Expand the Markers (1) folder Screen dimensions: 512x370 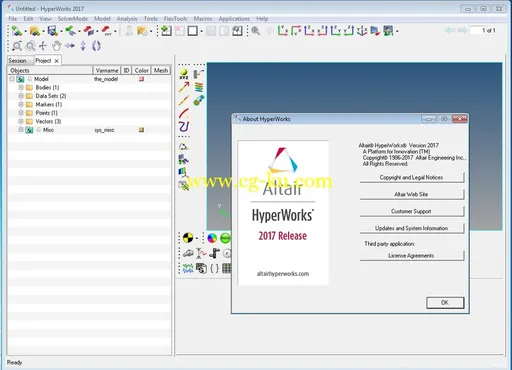click(21, 104)
